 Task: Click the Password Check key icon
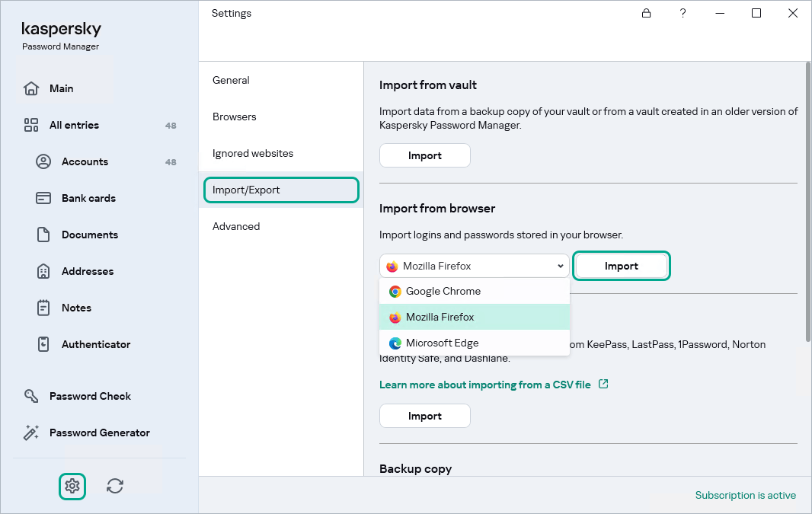[x=31, y=396]
